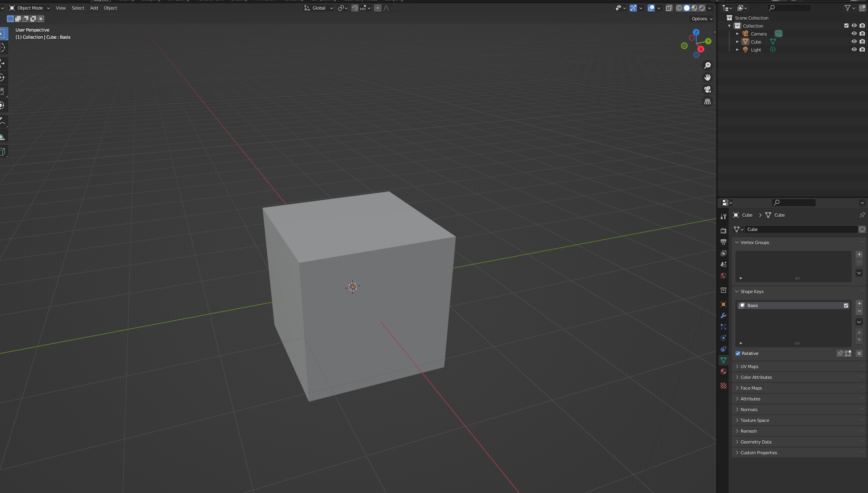This screenshot has height=493, width=868.
Task: Open Object Properties via orange square icon
Action: (723, 304)
